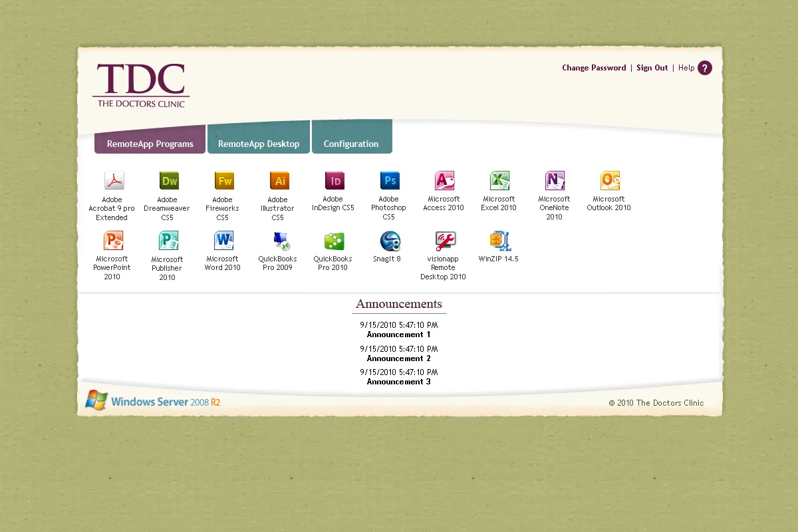Image resolution: width=798 pixels, height=532 pixels.
Task: Click the SnagIt 8 icon
Action: [x=390, y=241]
